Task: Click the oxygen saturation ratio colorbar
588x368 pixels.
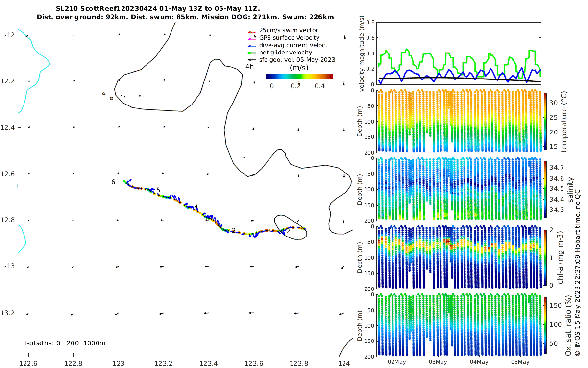Action: click(545, 325)
